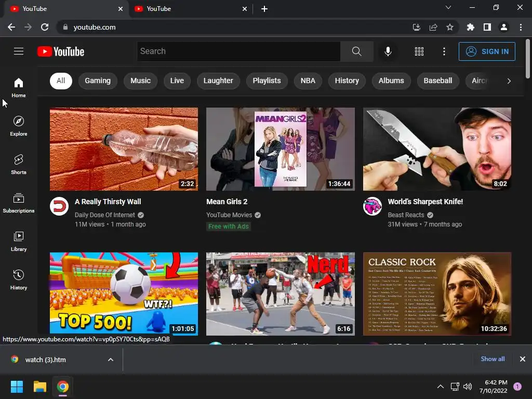532x399 pixels.
Task: Open Chrome extensions puzzle icon
Action: tap(470, 27)
